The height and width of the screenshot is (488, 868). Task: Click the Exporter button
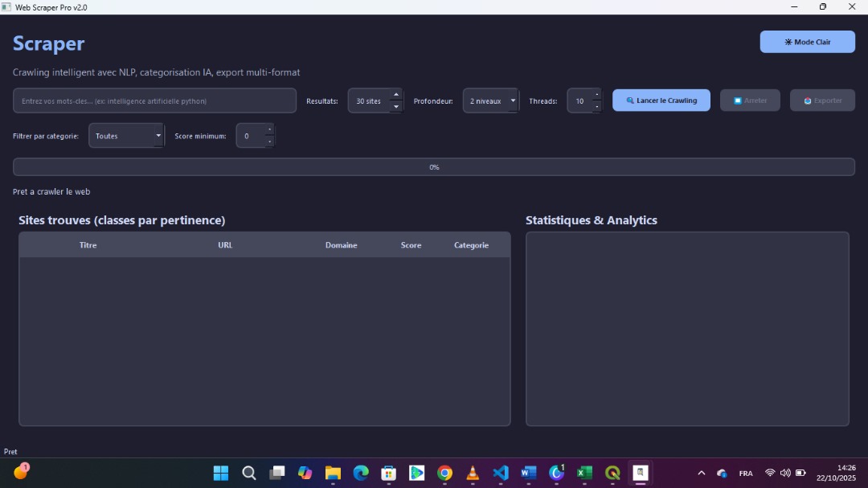[x=822, y=100]
